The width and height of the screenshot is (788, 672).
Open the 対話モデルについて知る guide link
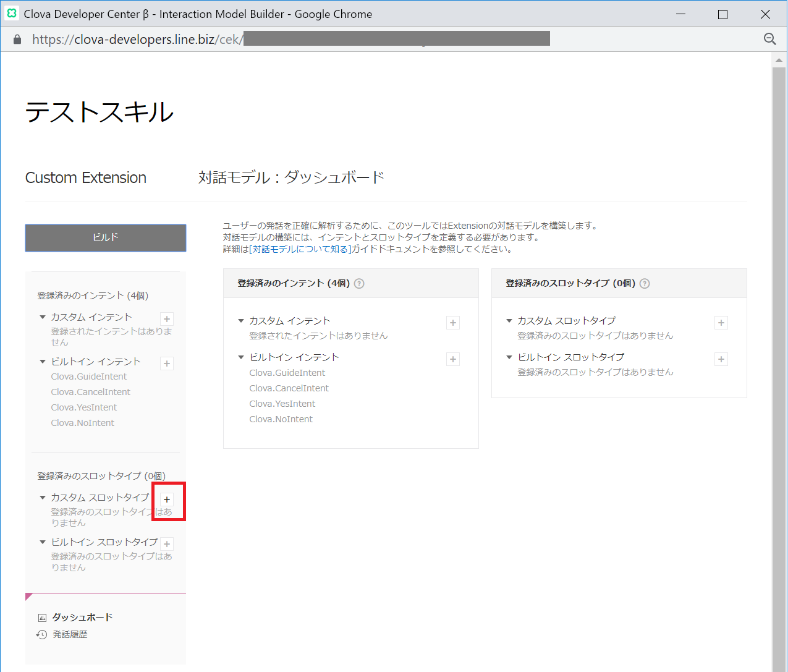(x=300, y=249)
